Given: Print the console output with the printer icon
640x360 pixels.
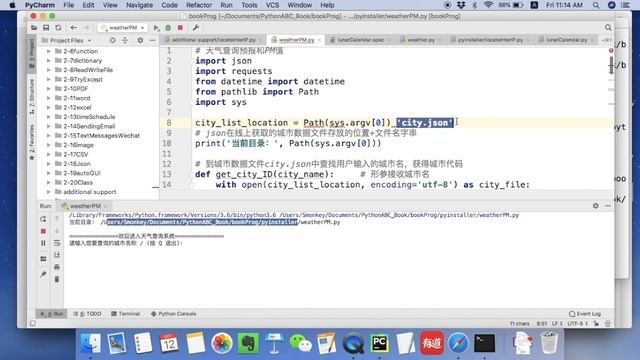Looking at the screenshot, I should tap(57, 267).
